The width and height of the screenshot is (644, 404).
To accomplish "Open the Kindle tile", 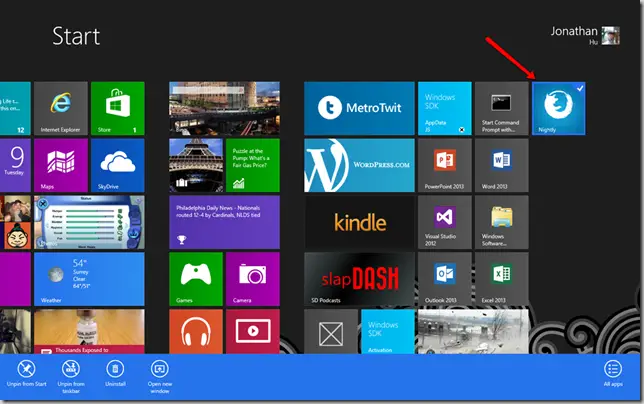I will click(359, 222).
